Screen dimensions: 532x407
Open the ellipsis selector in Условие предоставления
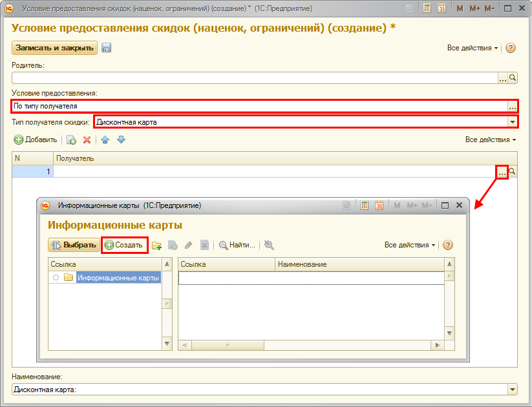[x=512, y=106]
